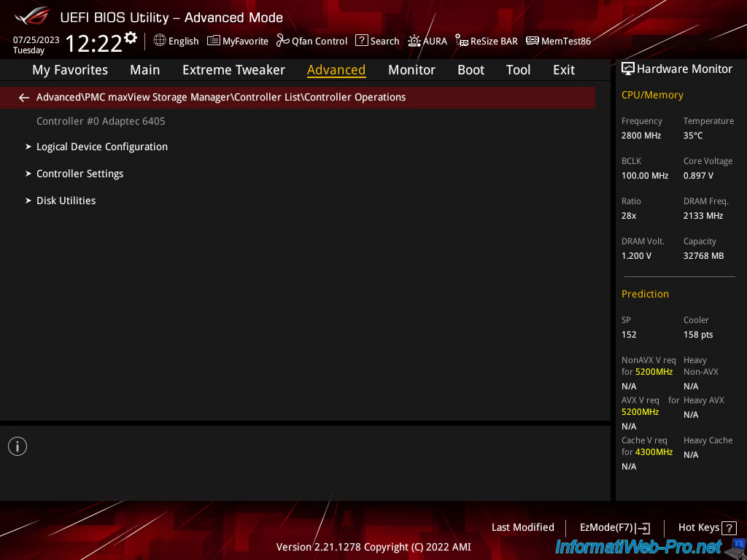Launch Qfan Control
The image size is (747, 560).
(x=320, y=42)
